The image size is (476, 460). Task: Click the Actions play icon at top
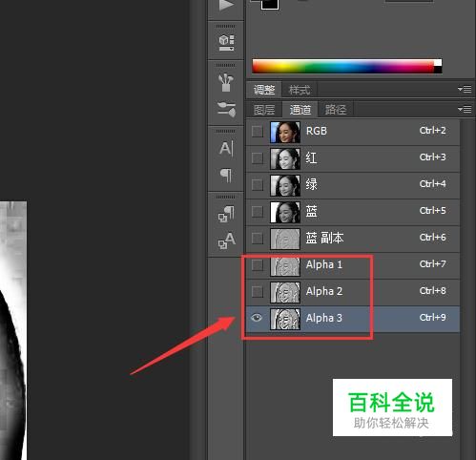[x=226, y=6]
